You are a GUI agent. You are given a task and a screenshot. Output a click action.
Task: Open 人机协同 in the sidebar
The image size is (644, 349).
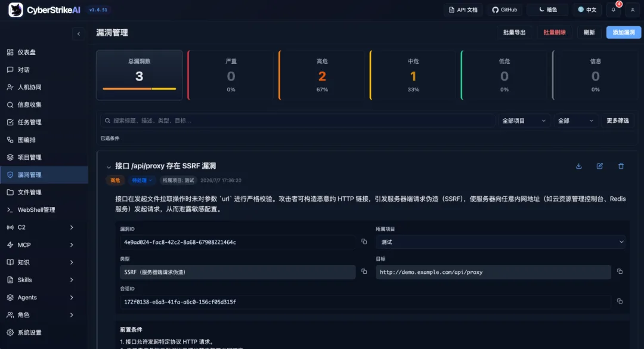(x=44, y=87)
